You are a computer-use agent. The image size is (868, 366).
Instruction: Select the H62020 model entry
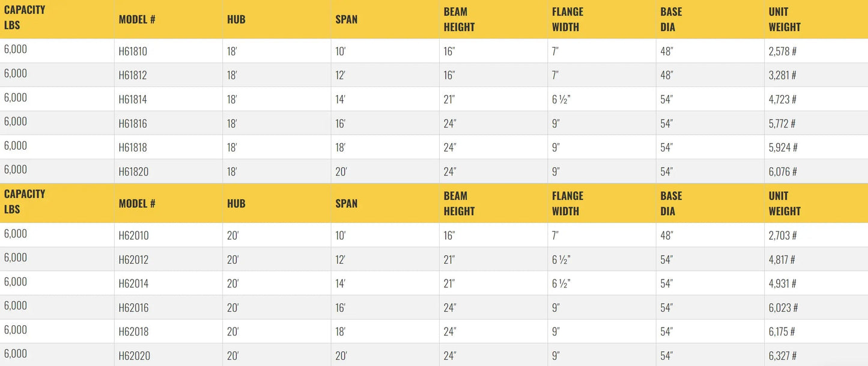(x=134, y=356)
